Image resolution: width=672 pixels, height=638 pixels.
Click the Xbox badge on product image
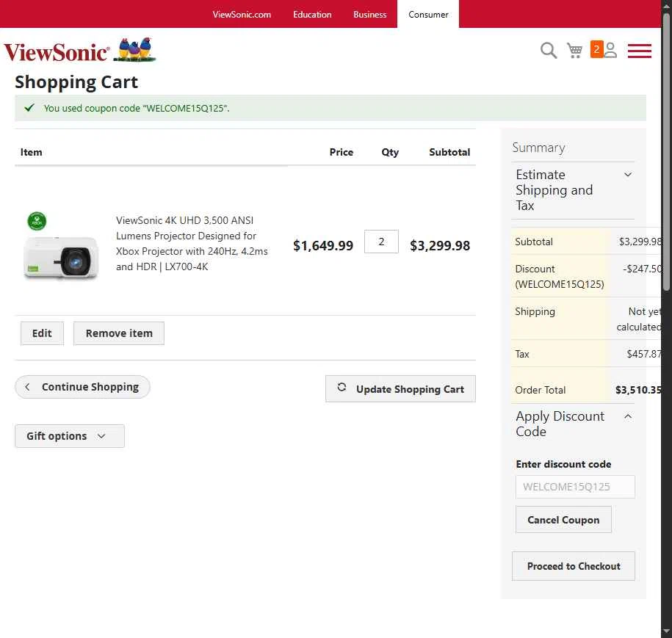tap(37, 221)
